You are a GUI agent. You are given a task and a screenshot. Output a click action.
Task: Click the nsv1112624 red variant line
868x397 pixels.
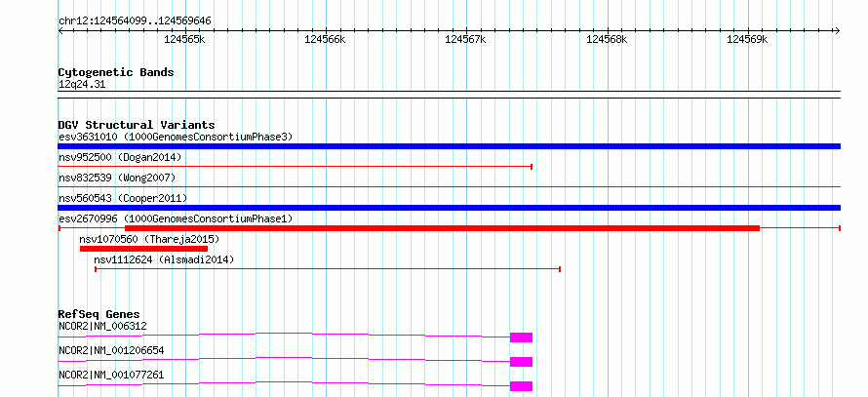point(328,269)
